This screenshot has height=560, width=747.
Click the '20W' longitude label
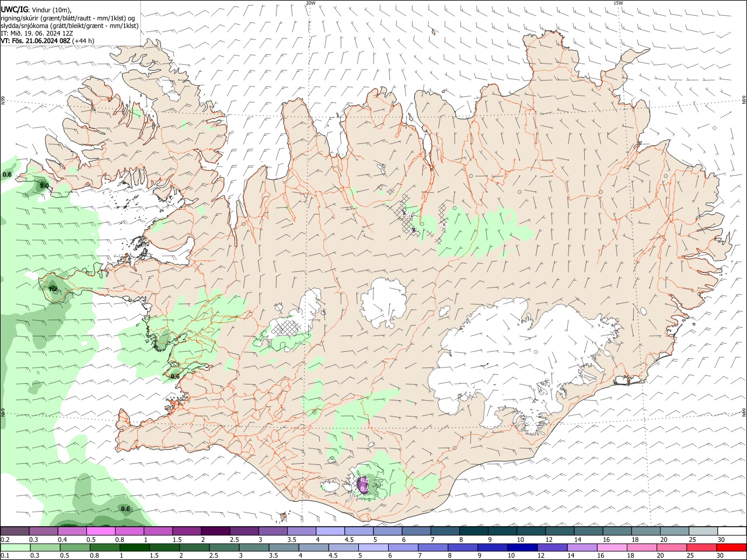tap(310, 3)
